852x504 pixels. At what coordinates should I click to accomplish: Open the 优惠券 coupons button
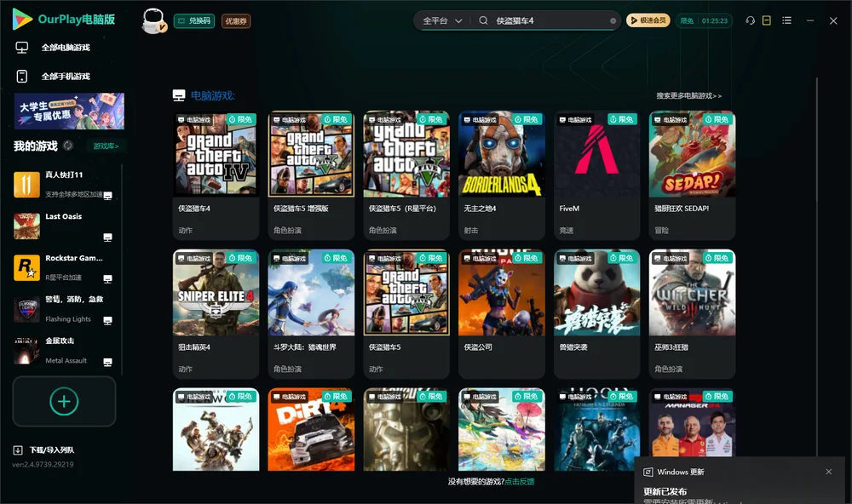[236, 21]
